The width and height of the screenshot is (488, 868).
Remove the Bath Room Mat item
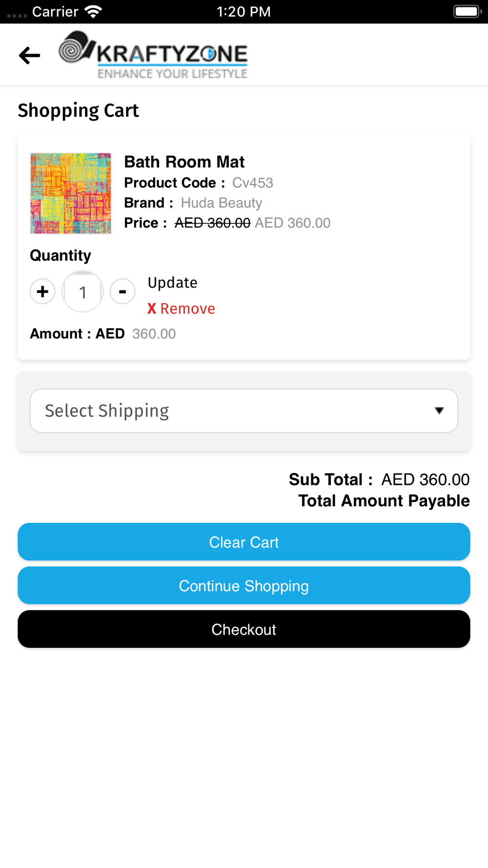pos(187,309)
